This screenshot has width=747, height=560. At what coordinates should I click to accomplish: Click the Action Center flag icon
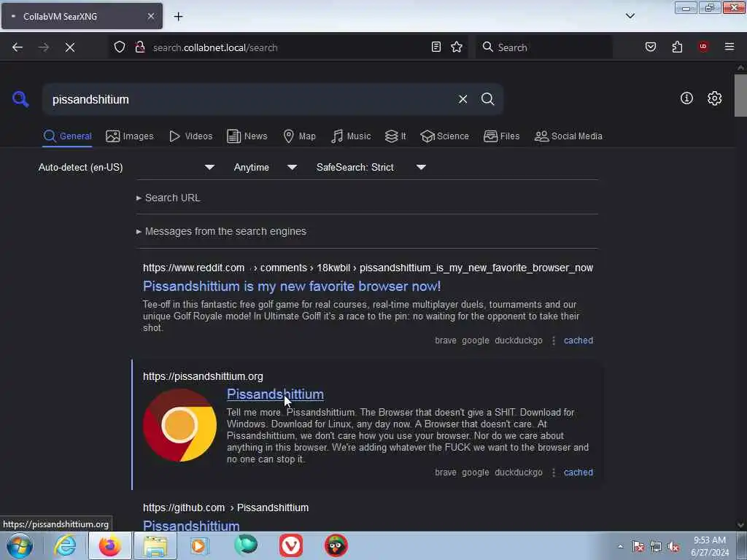[638, 547]
